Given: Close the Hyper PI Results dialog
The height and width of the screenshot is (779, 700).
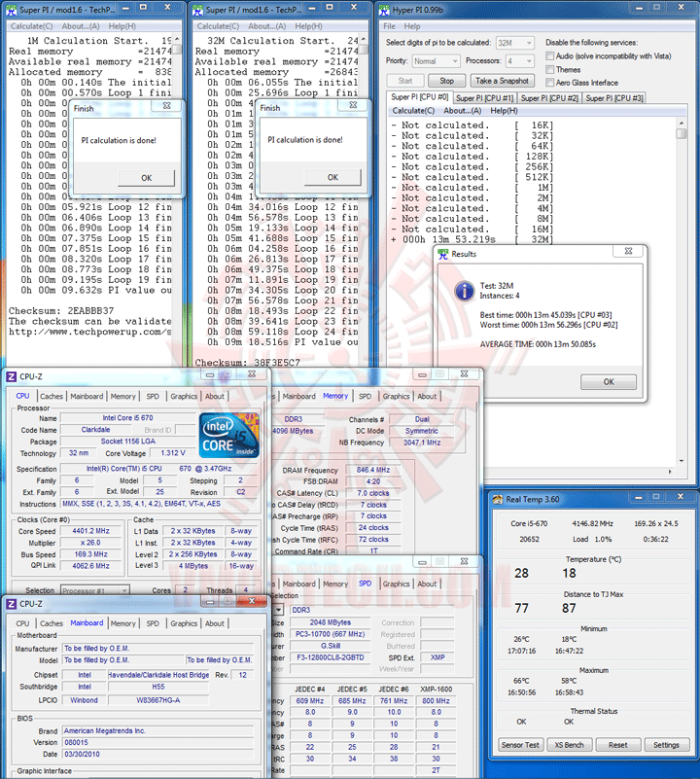Looking at the screenshot, I should [x=628, y=251].
